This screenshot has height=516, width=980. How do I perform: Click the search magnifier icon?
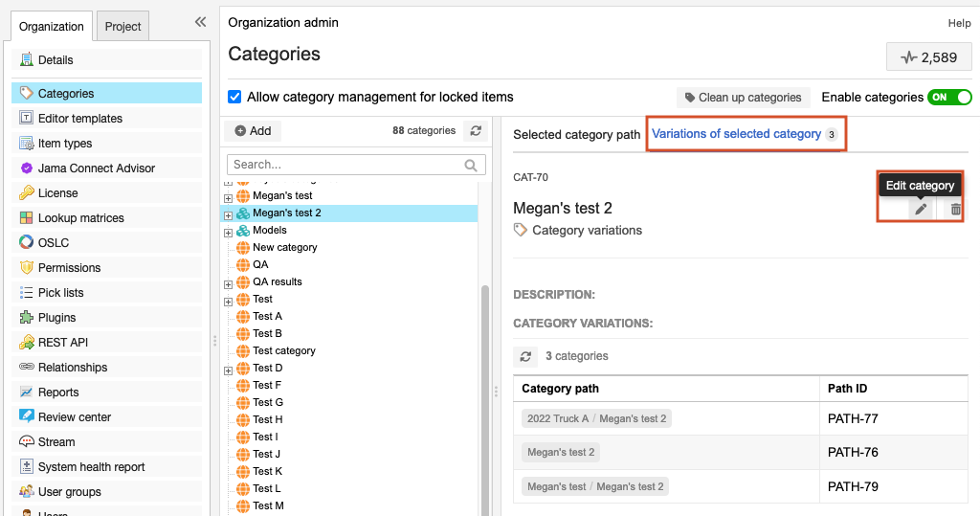pyautogui.click(x=471, y=165)
